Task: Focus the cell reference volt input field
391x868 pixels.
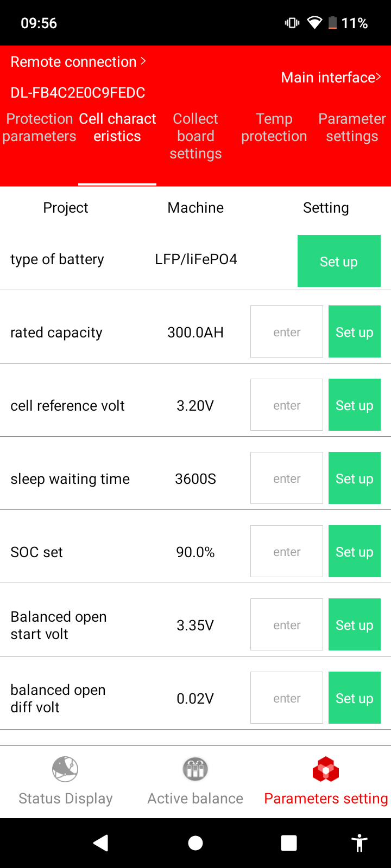Action: 287,405
